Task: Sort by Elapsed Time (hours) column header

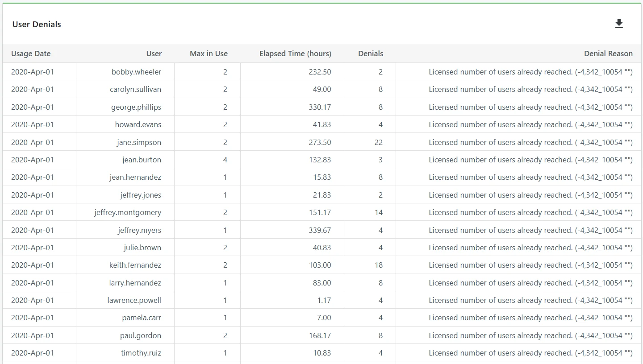Action: click(295, 54)
